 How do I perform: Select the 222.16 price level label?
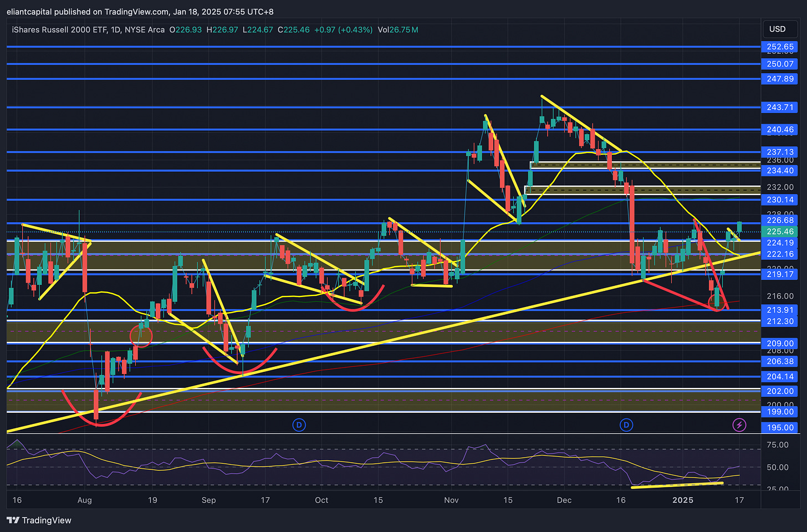[780, 254]
